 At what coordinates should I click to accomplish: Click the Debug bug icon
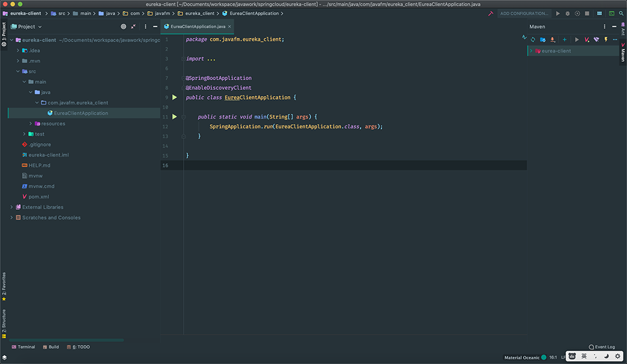pyautogui.click(x=568, y=13)
